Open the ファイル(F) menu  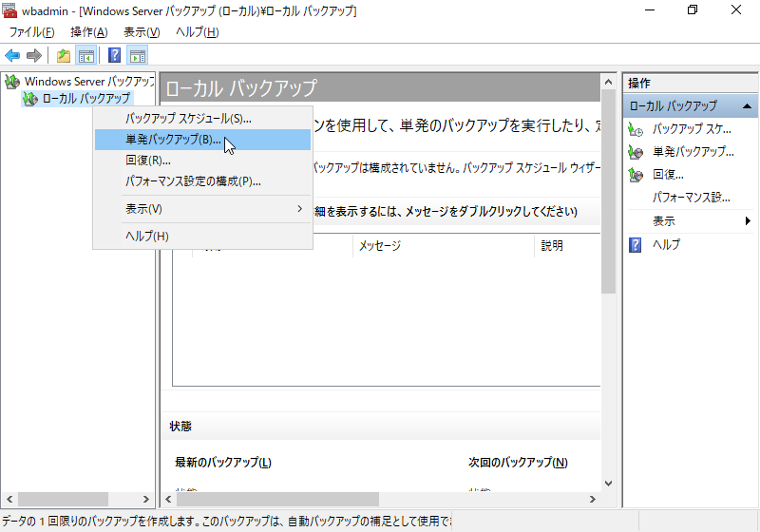pyautogui.click(x=32, y=32)
